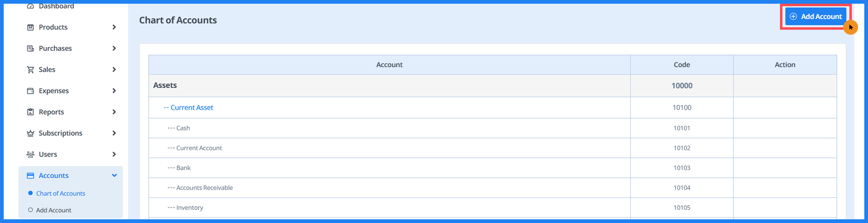This screenshot has width=868, height=223.
Task: Click code 10102 for Current Account
Action: point(682,148)
